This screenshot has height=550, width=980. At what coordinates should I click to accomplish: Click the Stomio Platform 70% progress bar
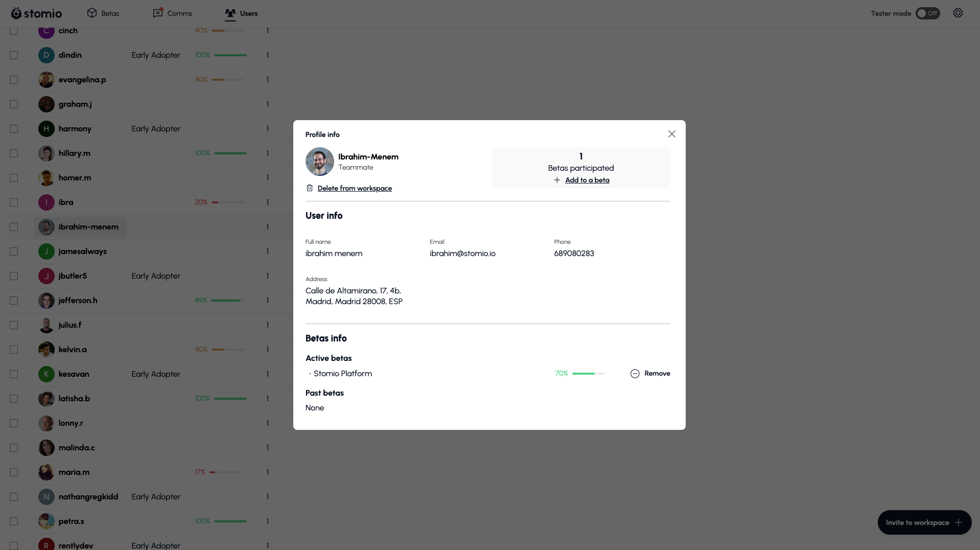(588, 374)
